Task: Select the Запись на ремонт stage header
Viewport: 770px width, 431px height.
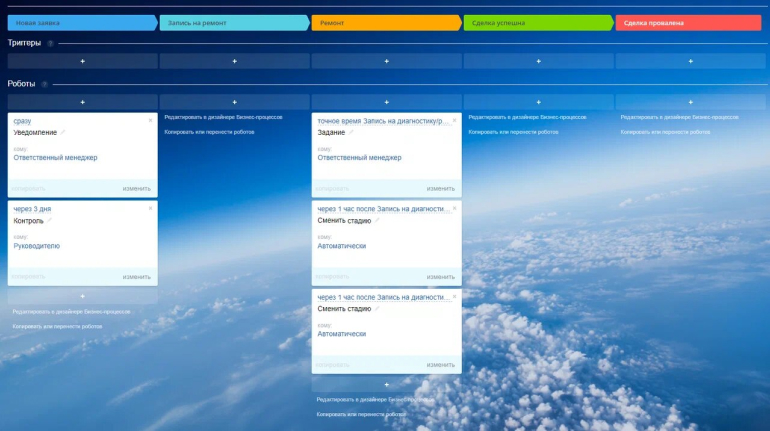Action: [234, 23]
